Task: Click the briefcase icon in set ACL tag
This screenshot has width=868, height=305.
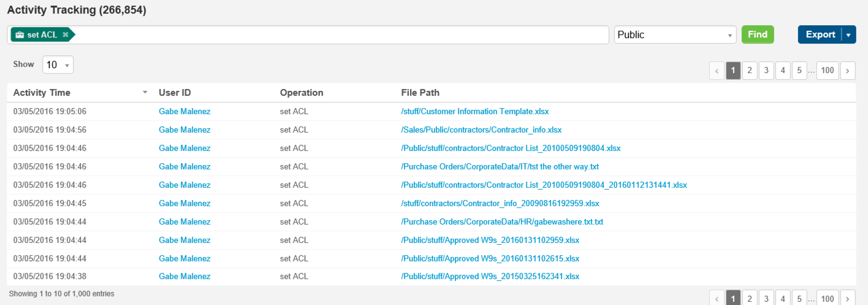Action: coord(20,35)
